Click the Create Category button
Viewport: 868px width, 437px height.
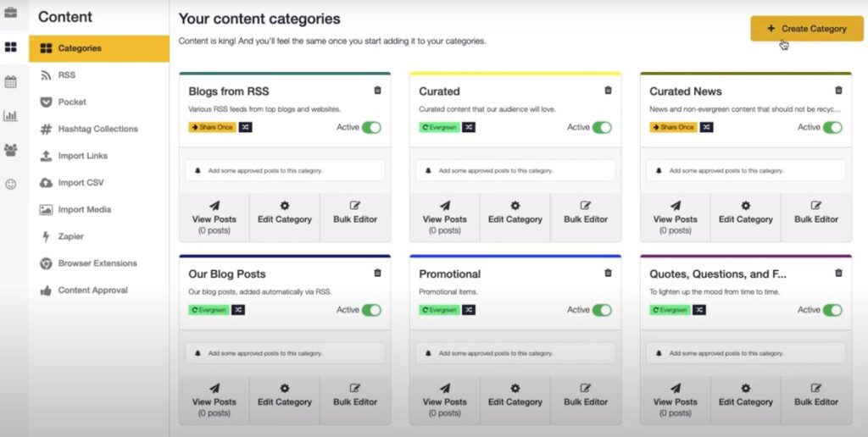click(x=806, y=29)
